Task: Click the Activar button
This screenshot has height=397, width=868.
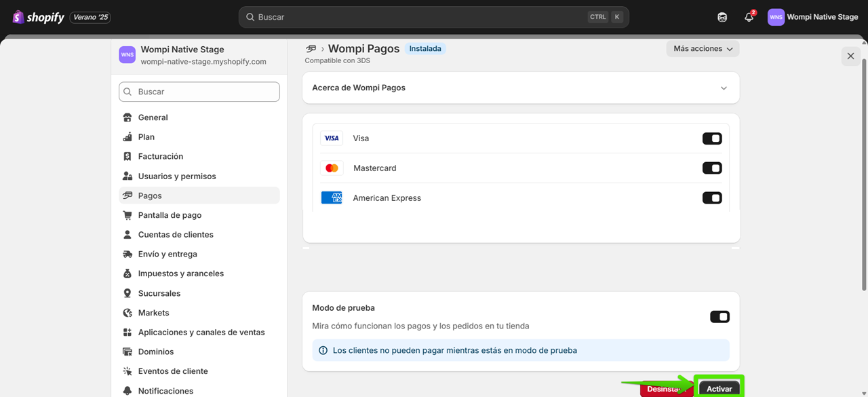Action: 719,387
